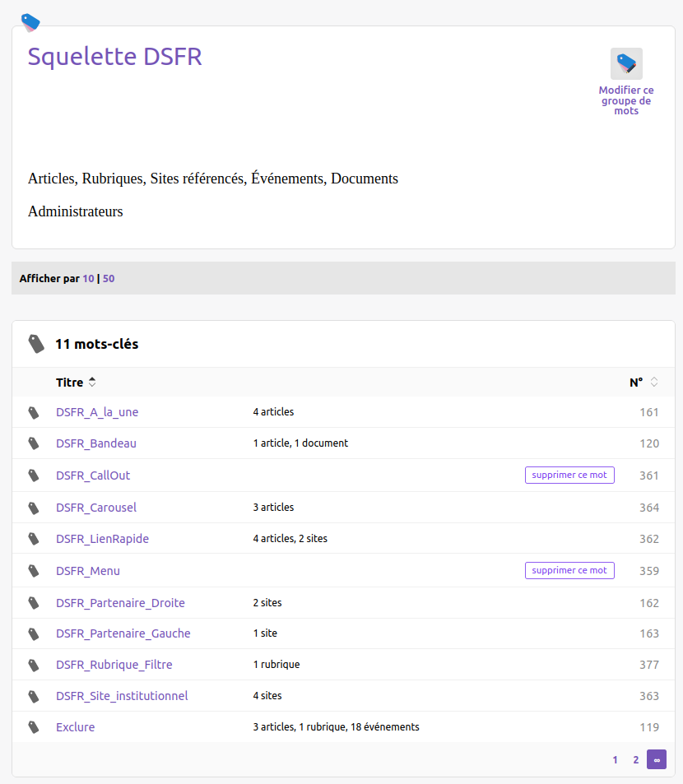Sort keywords by N° column arrows

(654, 383)
